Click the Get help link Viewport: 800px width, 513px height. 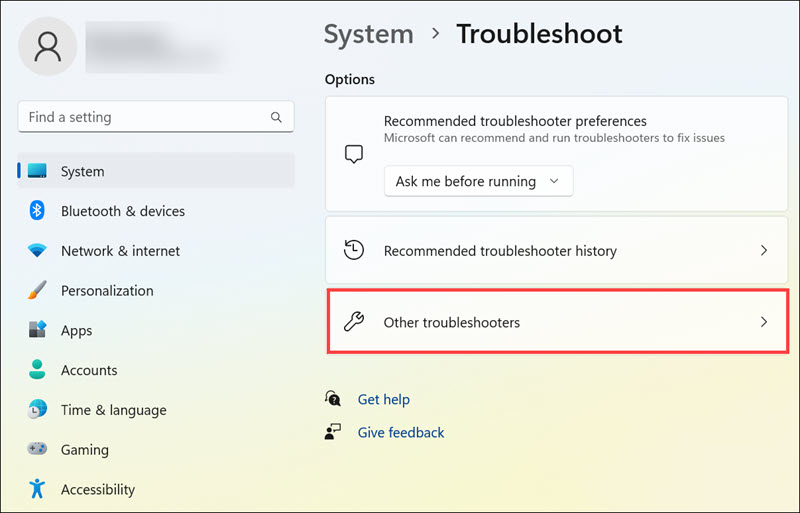pyautogui.click(x=384, y=399)
